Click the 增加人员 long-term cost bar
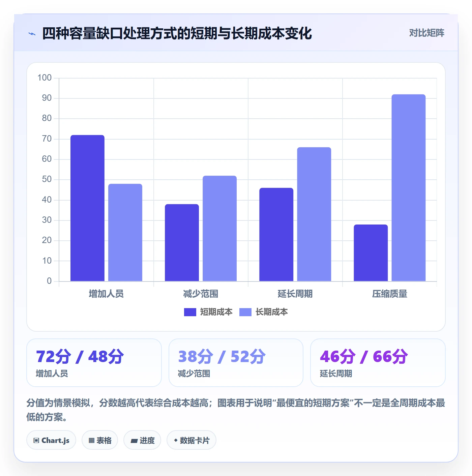 (x=125, y=232)
